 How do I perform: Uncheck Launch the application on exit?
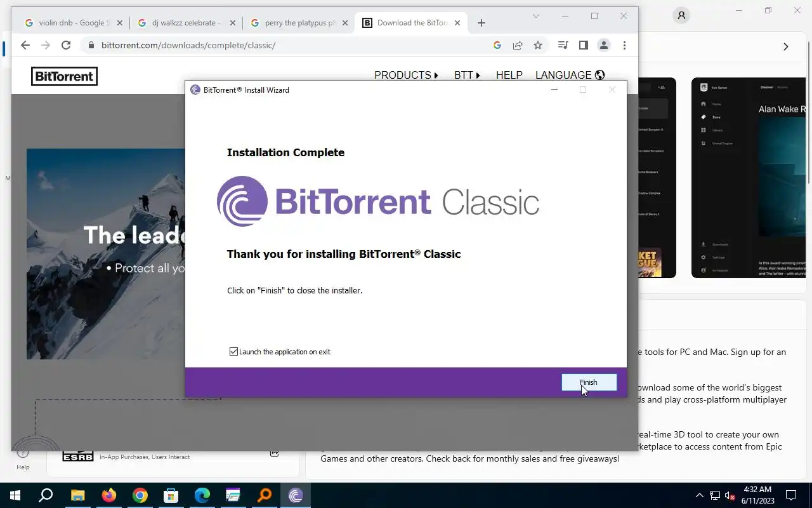click(x=233, y=352)
